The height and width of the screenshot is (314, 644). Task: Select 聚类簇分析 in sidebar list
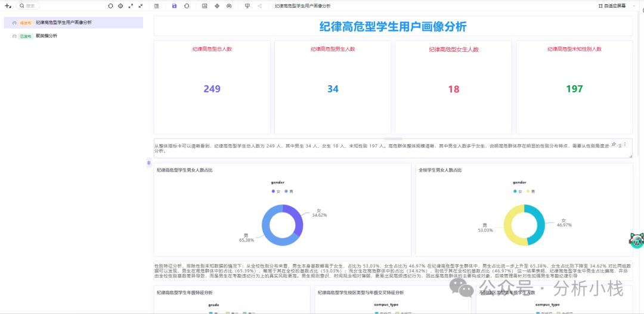pos(47,36)
